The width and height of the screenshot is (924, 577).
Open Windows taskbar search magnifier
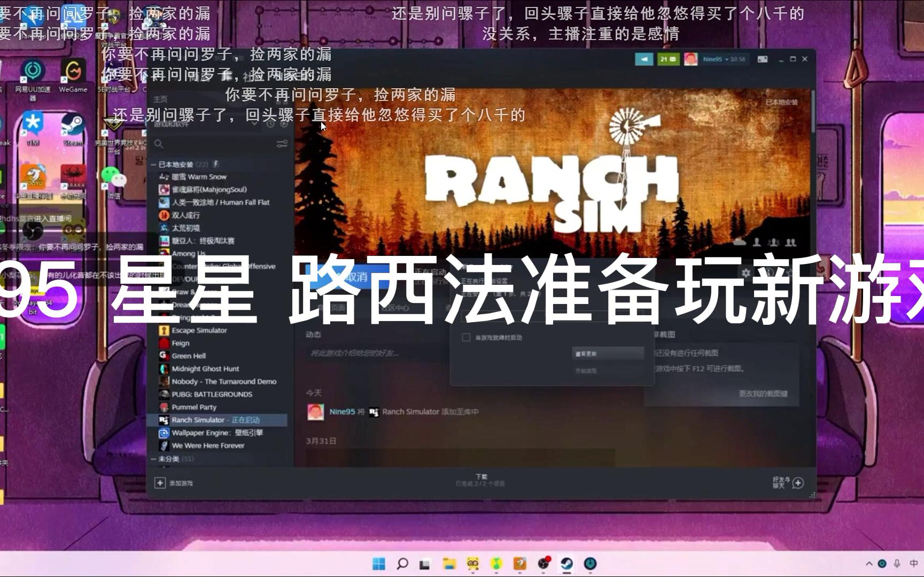[x=402, y=564]
